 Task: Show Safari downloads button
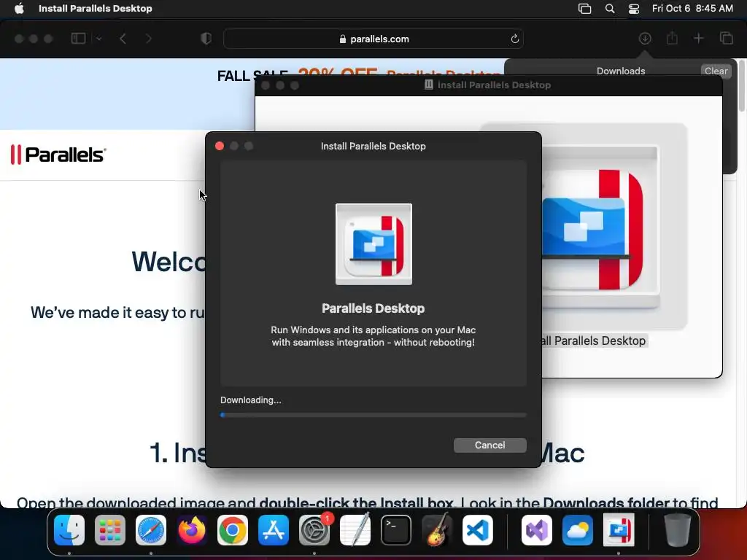tap(645, 39)
